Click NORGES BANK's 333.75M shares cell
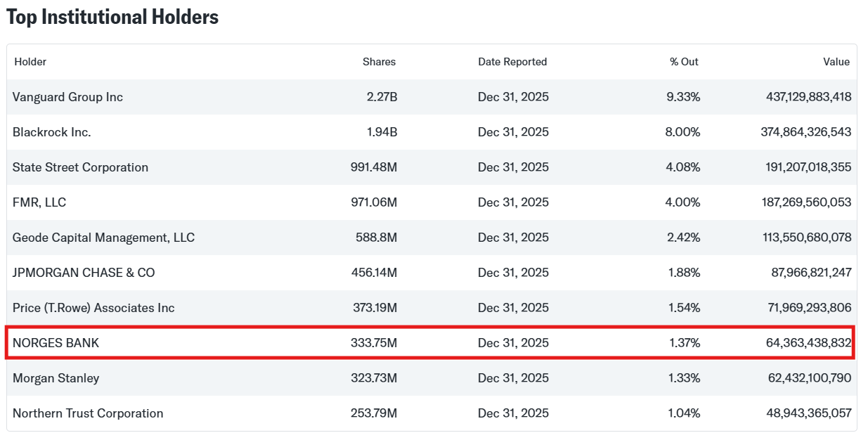Screen dimensions: 868x440 374,343
